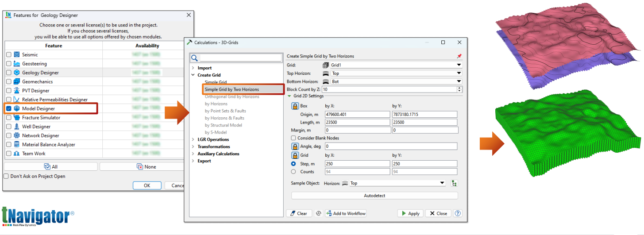Click the Model Designer cube icon
Image resolution: width=644 pixels, height=235 pixels.
17,108
